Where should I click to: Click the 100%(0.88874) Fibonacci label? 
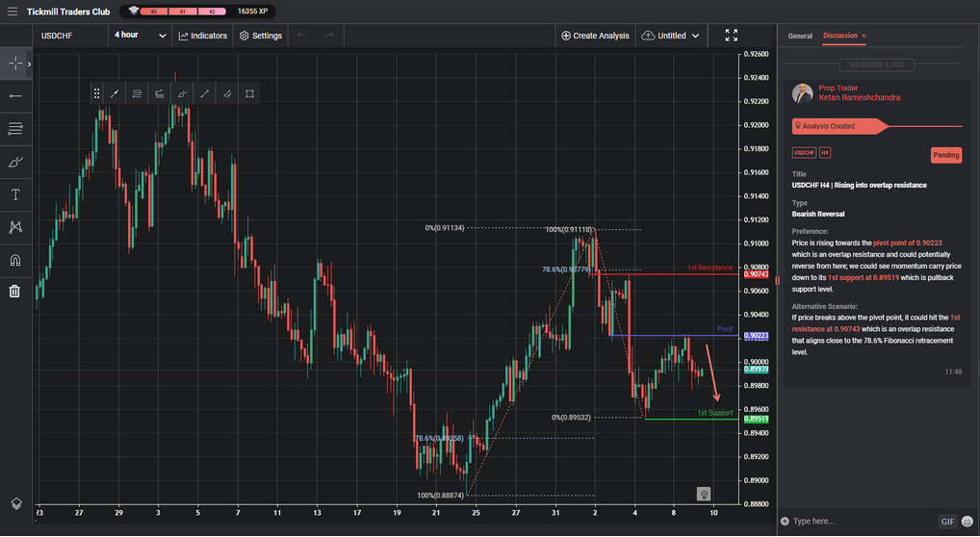[441, 495]
